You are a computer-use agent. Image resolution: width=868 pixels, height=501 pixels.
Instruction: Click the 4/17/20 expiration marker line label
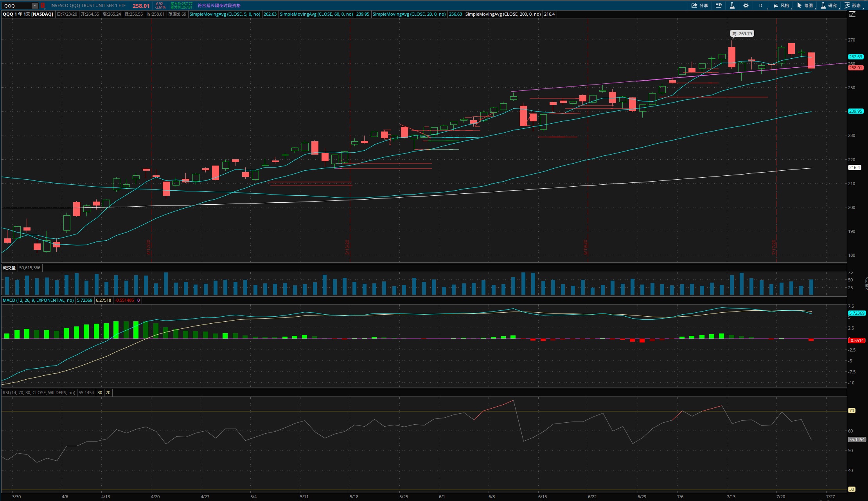(x=149, y=247)
